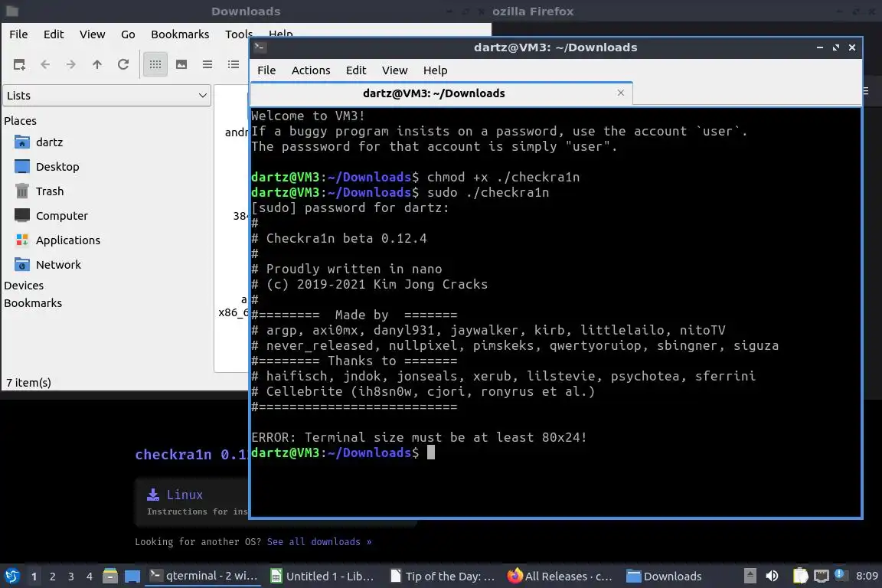Open View menu in file manager
The height and width of the screenshot is (588, 882).
92,34
